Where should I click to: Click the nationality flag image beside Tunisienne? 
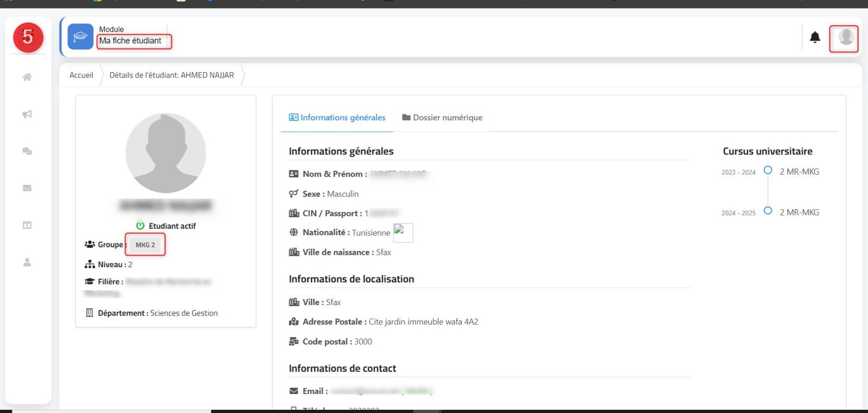point(403,233)
